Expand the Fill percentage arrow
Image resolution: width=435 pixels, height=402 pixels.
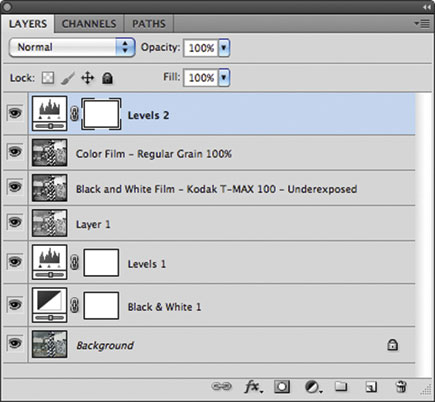224,78
